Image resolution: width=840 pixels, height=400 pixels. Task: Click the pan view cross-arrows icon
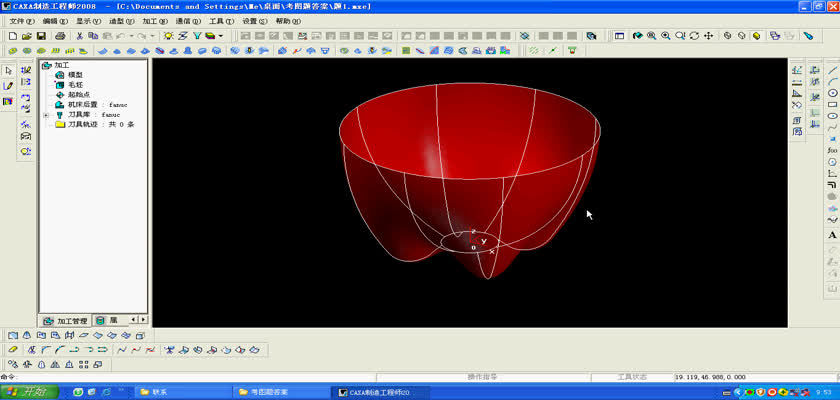(708, 36)
